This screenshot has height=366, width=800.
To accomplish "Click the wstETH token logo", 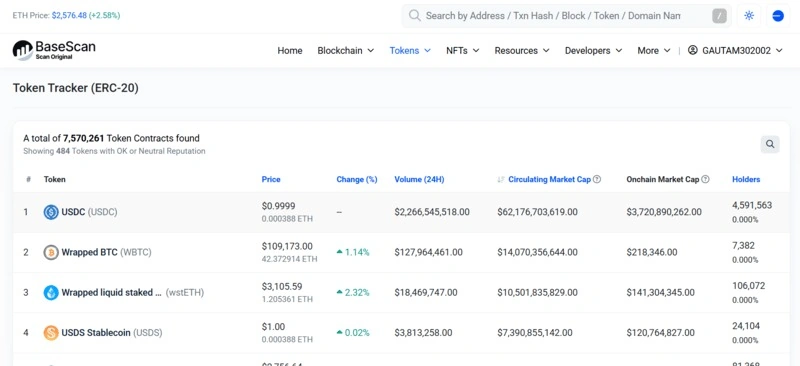I will (x=51, y=292).
